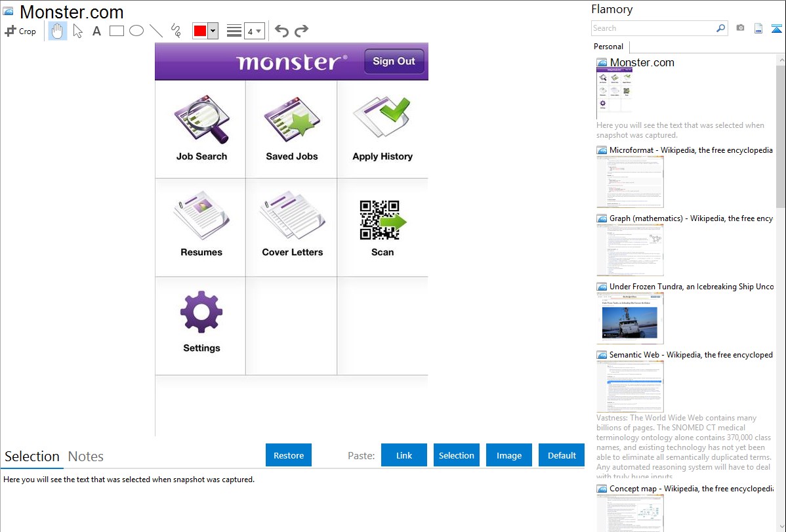Image resolution: width=786 pixels, height=532 pixels.
Task: Click the selected text placeholder in Selection pane
Action: pyautogui.click(x=129, y=480)
